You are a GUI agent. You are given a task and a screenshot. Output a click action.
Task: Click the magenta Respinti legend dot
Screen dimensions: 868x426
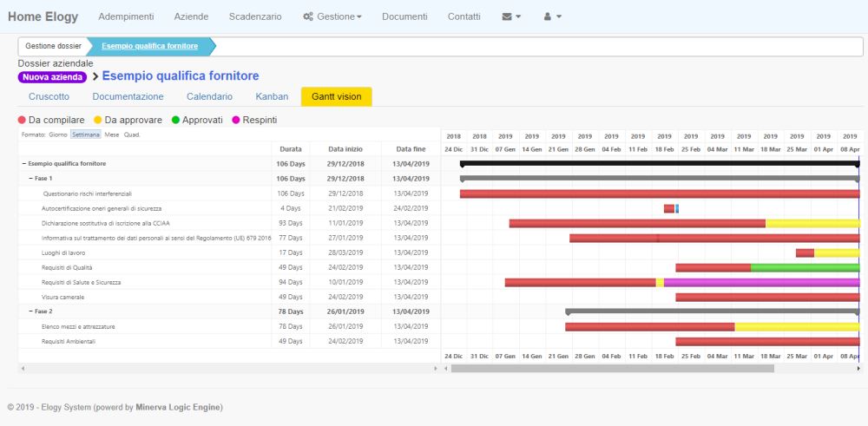[x=236, y=120]
